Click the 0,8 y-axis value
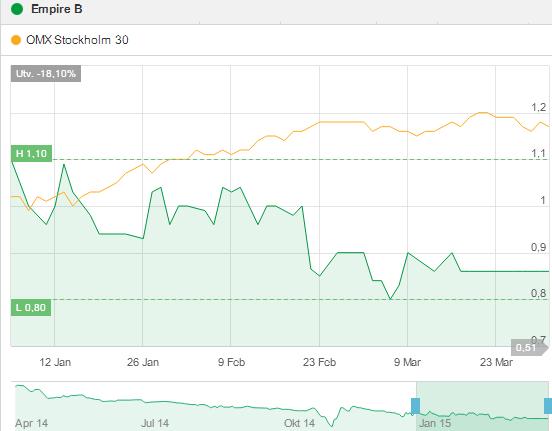Viewport: 552px width, 431px height. [x=539, y=293]
